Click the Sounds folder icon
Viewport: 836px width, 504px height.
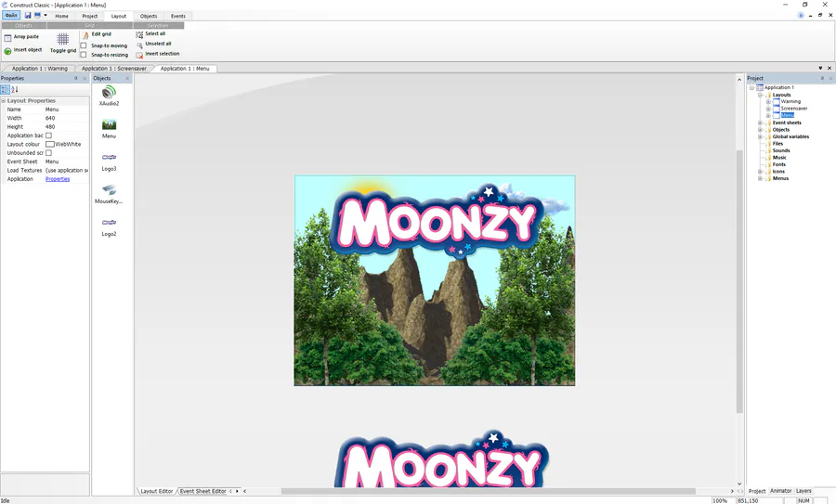(769, 150)
